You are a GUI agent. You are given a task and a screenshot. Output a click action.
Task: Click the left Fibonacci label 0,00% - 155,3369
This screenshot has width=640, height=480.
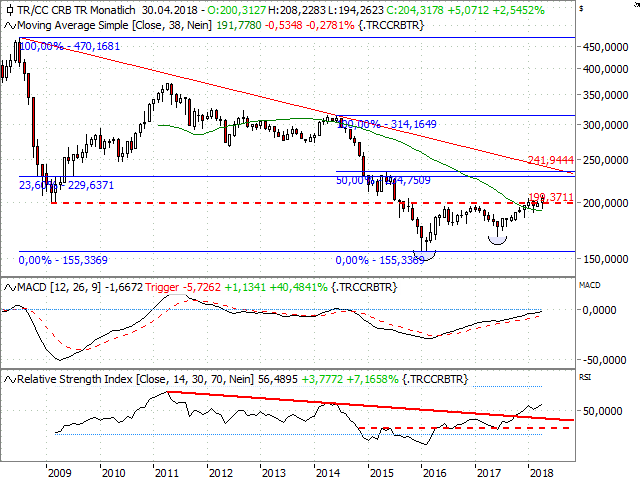coord(63,260)
